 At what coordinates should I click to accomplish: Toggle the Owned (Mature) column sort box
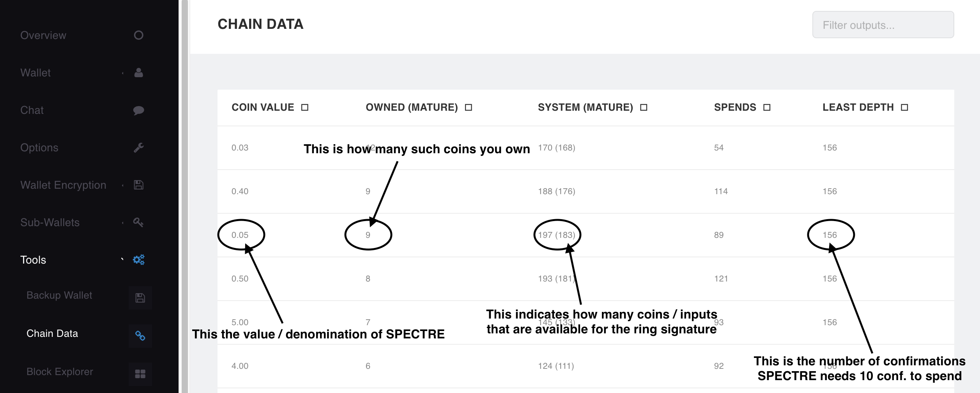469,108
